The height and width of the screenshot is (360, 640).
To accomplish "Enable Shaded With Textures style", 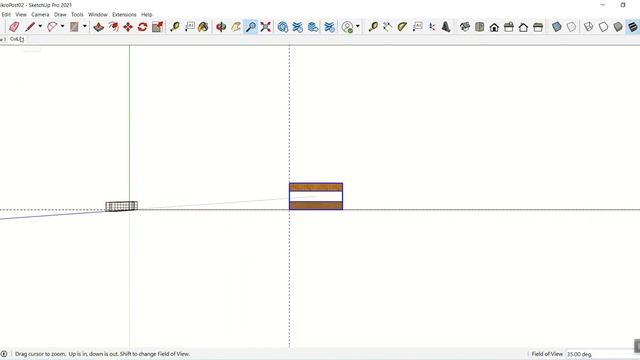I will coord(633,27).
